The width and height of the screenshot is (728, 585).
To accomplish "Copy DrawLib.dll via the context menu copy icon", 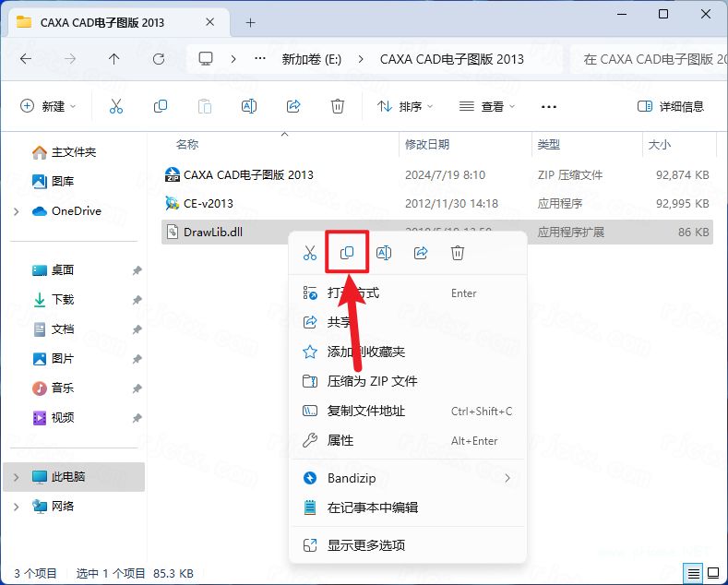I will [347, 253].
